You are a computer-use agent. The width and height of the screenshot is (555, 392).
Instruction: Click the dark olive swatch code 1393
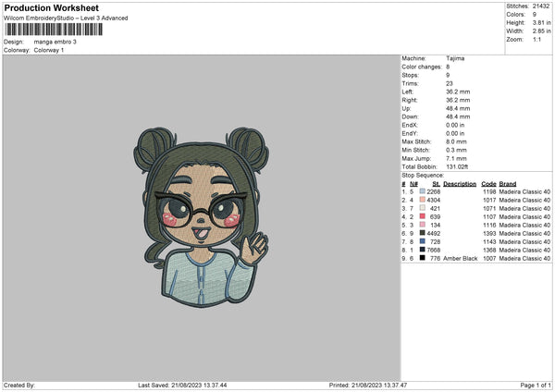coord(423,233)
